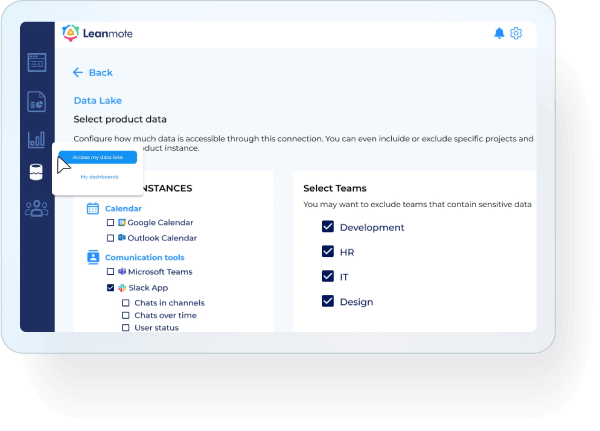Click the sensitive data teams note
600x431 pixels.
coord(417,204)
